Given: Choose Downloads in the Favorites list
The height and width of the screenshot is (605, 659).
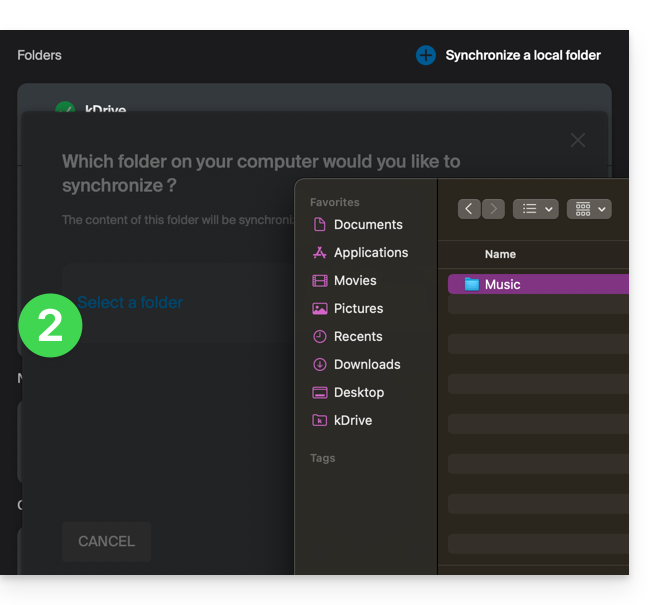Looking at the screenshot, I should point(366,365).
